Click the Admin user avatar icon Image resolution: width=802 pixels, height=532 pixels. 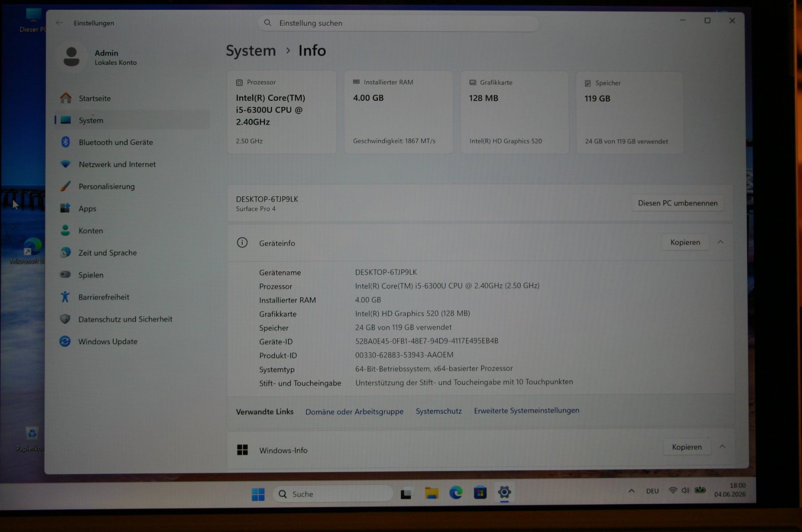71,57
